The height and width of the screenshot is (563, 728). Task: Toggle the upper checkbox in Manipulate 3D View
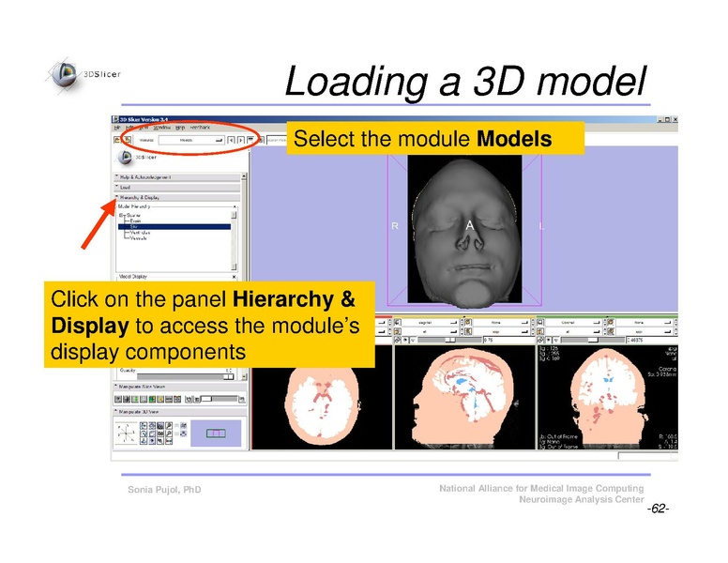click(177, 425)
